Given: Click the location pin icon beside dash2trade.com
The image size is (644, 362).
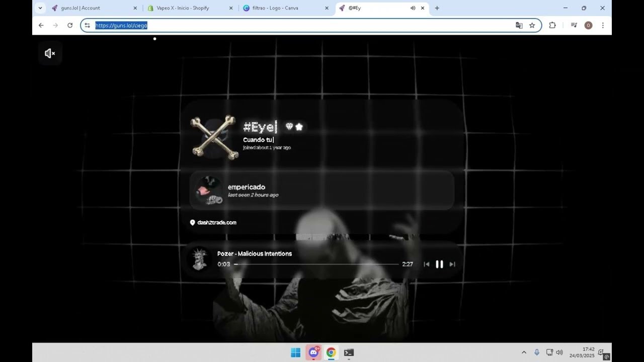Looking at the screenshot, I should click(192, 222).
